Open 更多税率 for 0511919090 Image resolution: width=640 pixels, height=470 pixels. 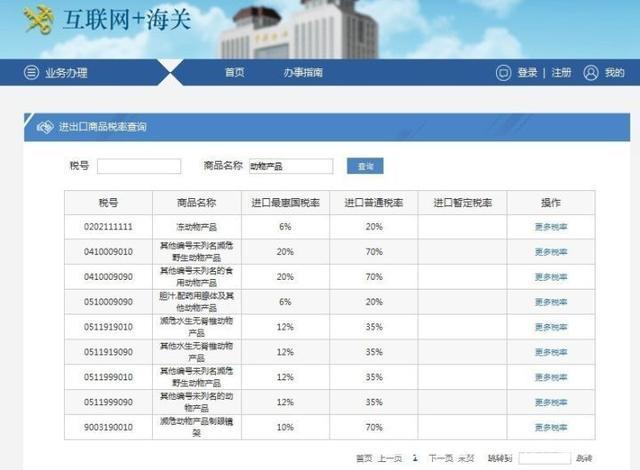(x=551, y=352)
